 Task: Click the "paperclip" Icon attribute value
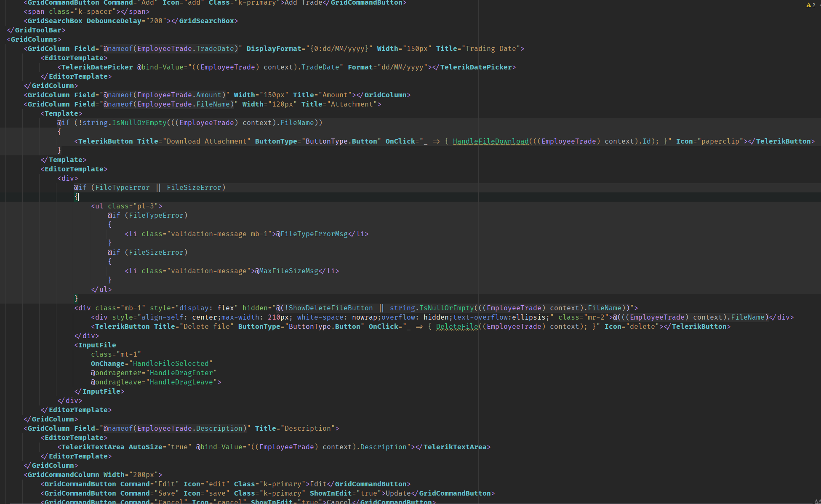[720, 141]
